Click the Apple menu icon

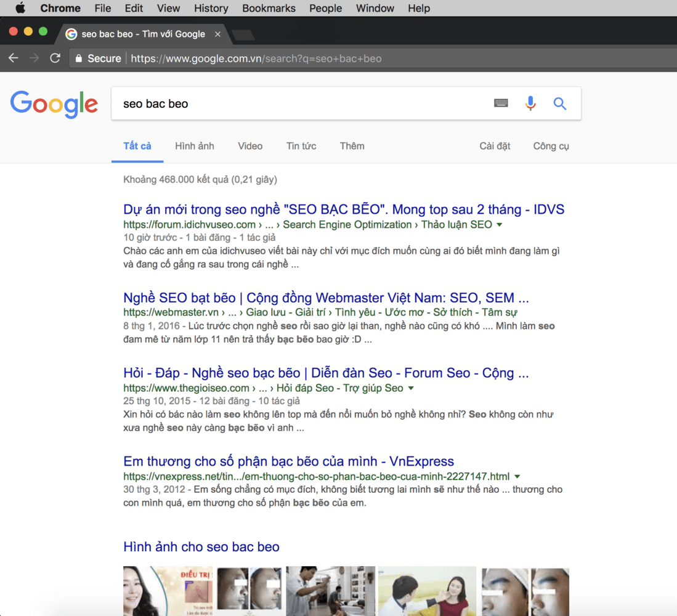[20, 8]
